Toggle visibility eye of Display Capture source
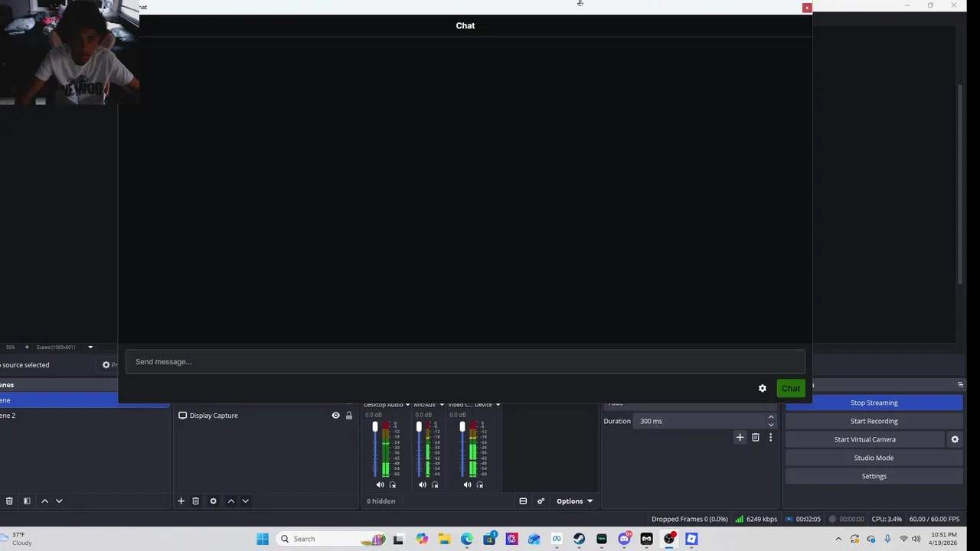This screenshot has width=980, height=551. tap(335, 416)
